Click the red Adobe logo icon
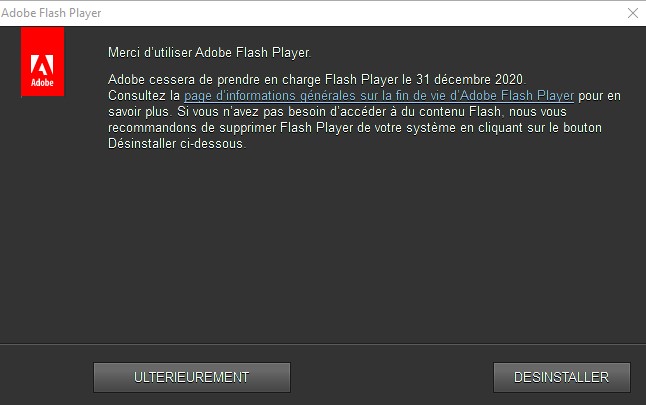This screenshot has height=405, width=646. [x=42, y=62]
